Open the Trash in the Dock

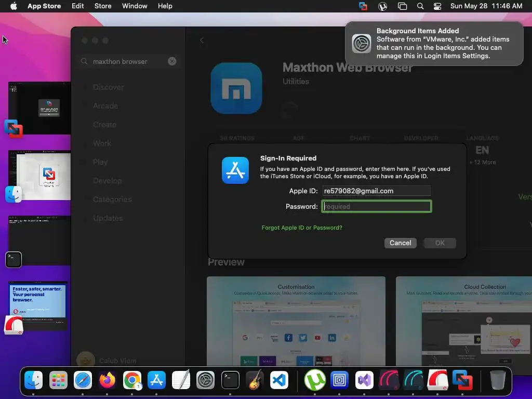498,380
